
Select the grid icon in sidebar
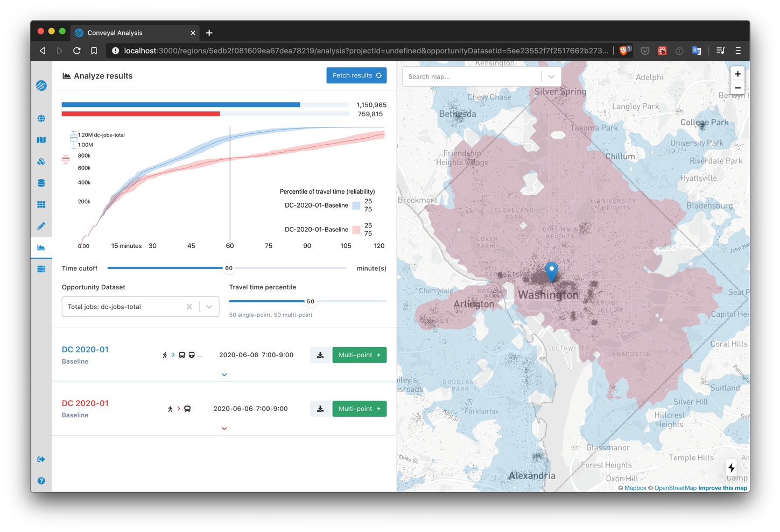point(41,204)
